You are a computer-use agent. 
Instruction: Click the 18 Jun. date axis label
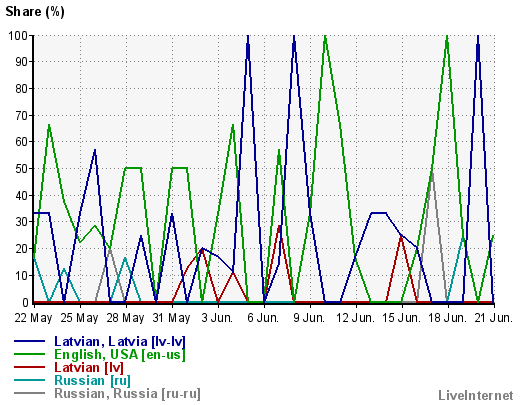(x=447, y=318)
